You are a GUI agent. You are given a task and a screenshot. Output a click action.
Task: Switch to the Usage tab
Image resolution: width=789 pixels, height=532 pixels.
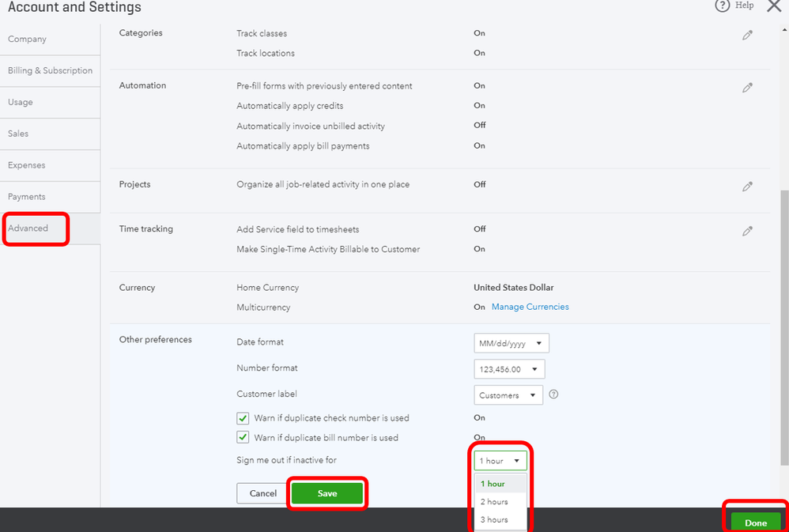coord(50,102)
